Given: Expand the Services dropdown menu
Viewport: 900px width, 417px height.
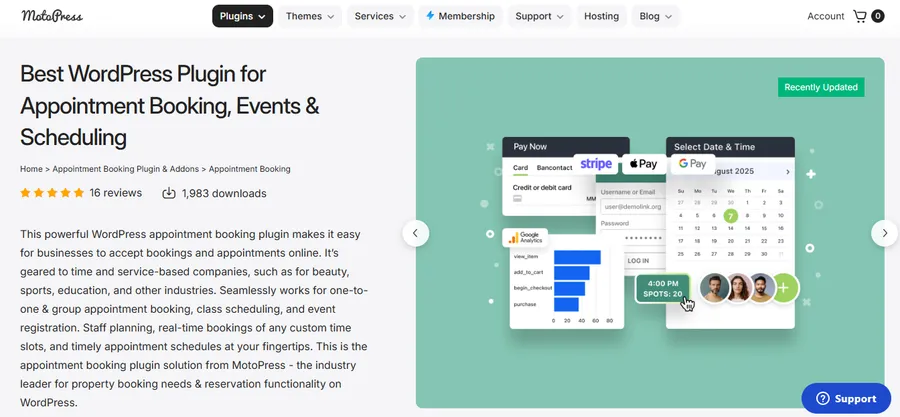Looking at the screenshot, I should [380, 16].
